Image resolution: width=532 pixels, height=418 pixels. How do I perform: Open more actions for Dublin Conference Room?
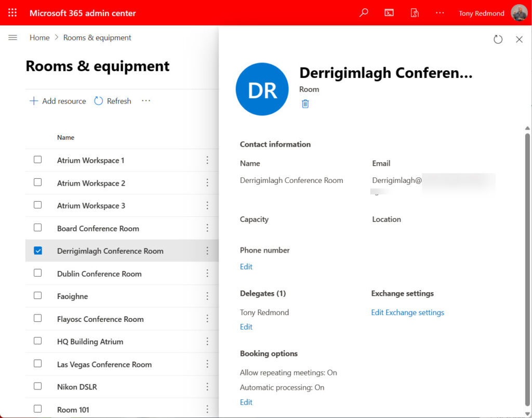tap(207, 273)
